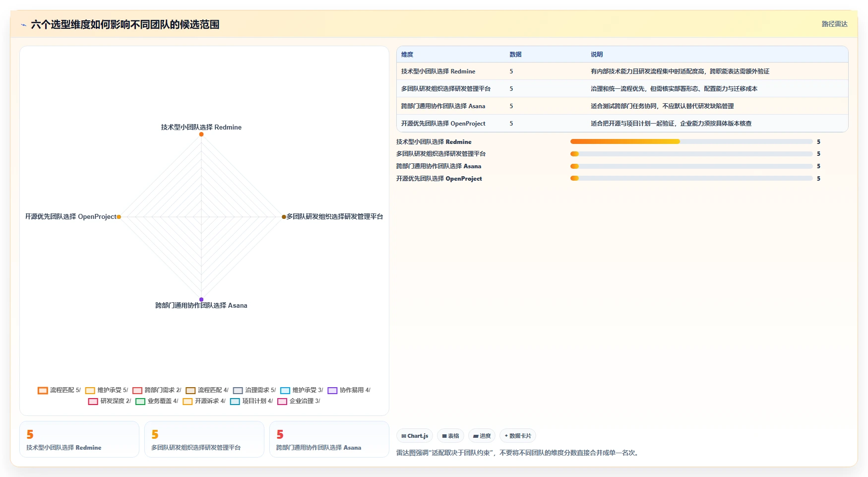Click the 企业治理 3/ legend color box

pos(282,402)
